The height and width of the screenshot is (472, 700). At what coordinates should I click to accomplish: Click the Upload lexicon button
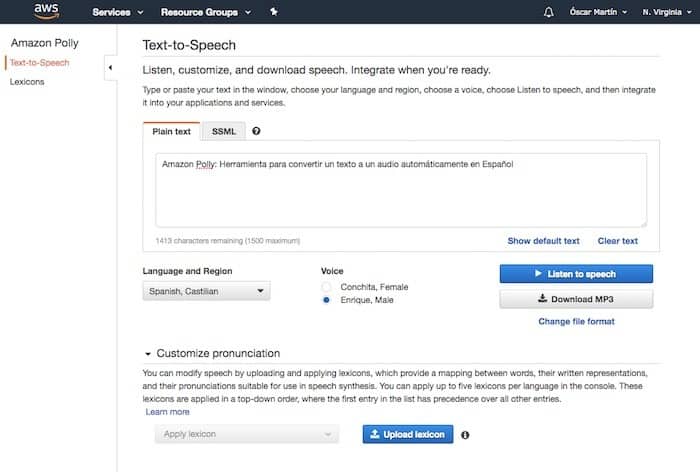click(408, 434)
